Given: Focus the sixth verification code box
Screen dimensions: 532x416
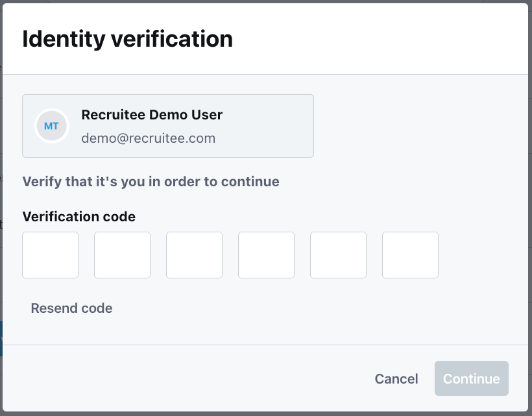Looking at the screenshot, I should point(411,255).
